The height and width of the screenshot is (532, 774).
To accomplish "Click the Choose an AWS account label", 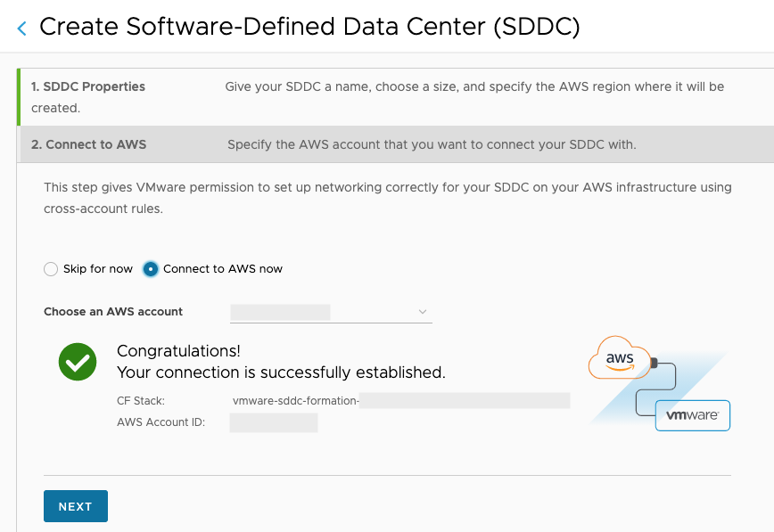I will [x=113, y=312].
